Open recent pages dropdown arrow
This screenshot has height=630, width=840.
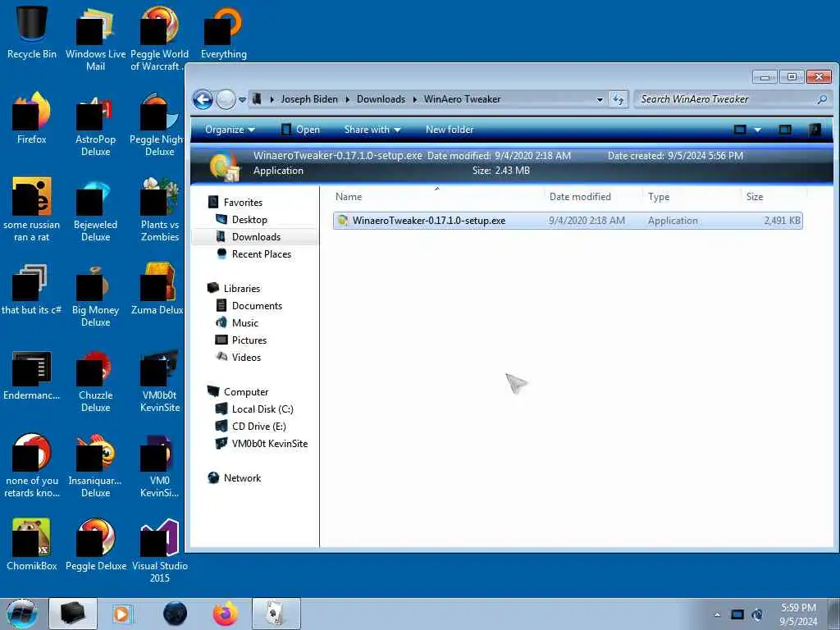(242, 99)
